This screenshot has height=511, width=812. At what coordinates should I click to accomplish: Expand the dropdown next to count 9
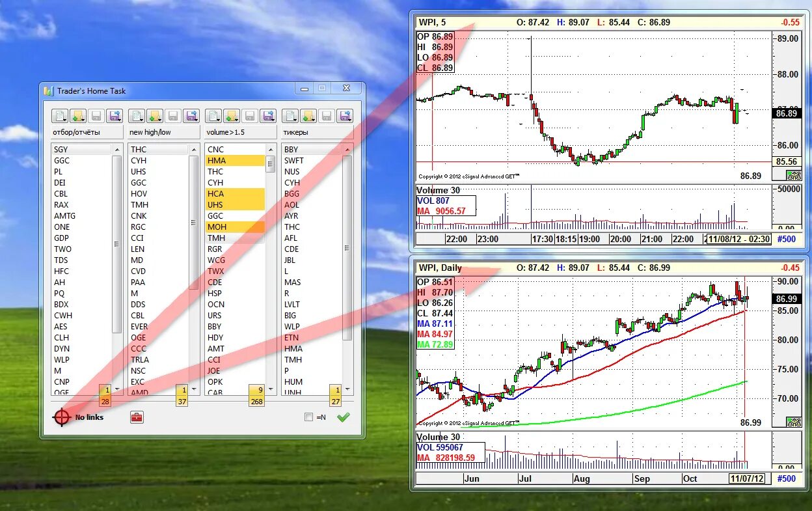pyautogui.click(x=271, y=390)
